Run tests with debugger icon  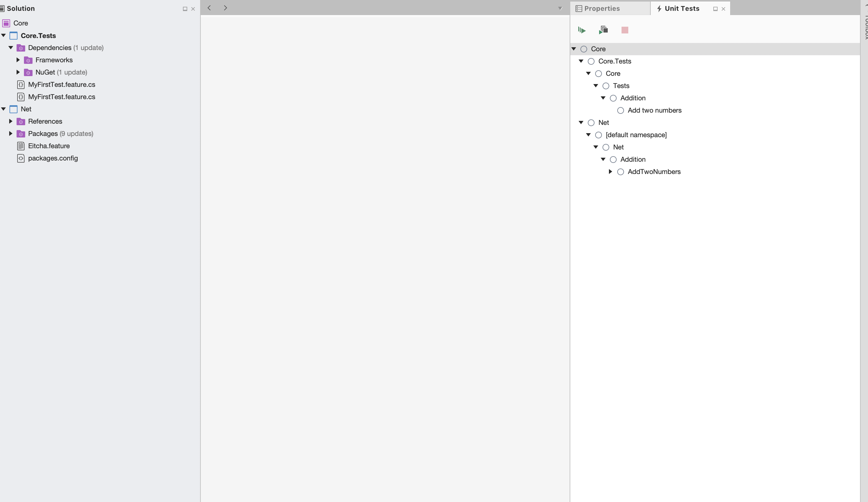pyautogui.click(x=603, y=30)
